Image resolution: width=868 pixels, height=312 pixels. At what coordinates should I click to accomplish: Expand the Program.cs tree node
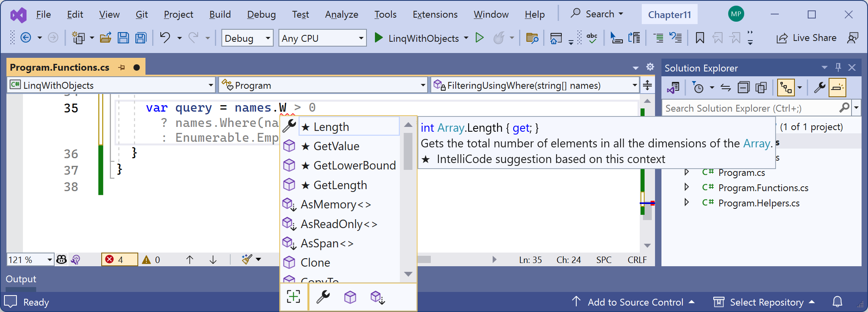687,172
